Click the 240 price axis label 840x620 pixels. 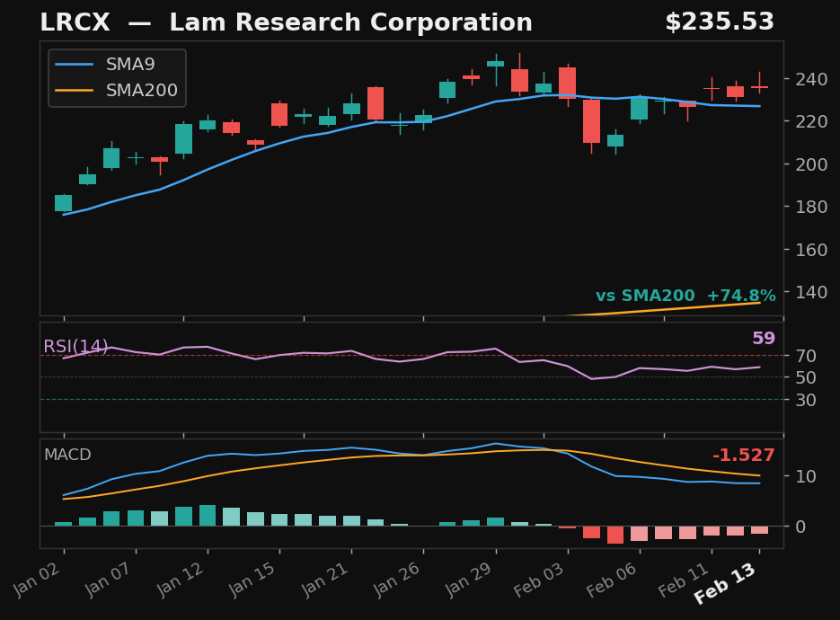point(811,79)
